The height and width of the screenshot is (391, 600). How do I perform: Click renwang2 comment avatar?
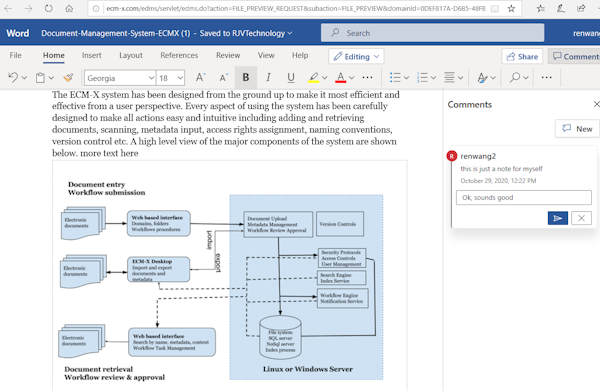point(452,156)
